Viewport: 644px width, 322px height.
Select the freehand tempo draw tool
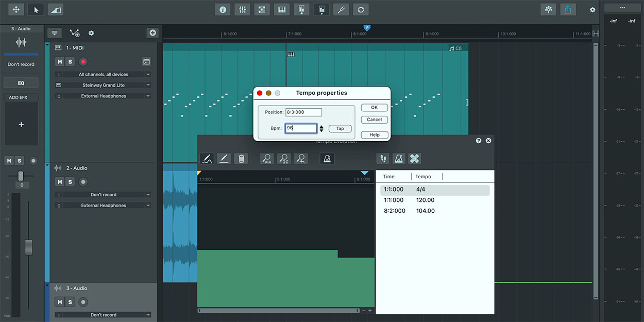pyautogui.click(x=207, y=159)
